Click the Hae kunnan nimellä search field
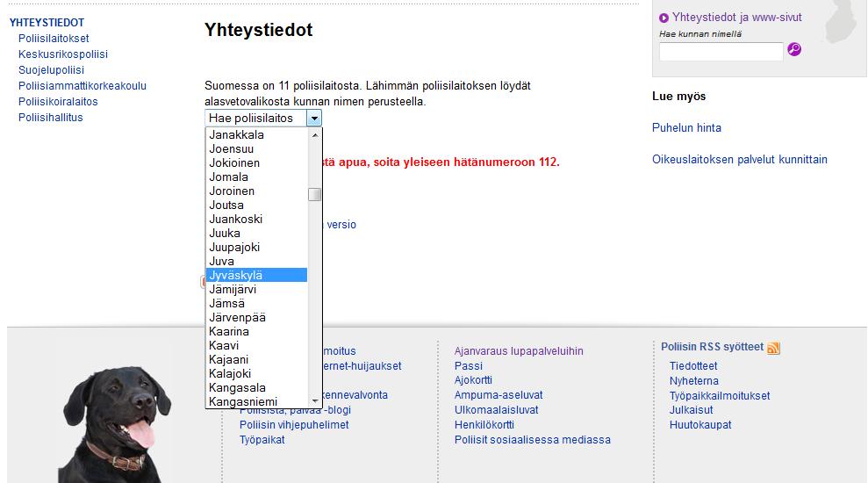 (721, 52)
